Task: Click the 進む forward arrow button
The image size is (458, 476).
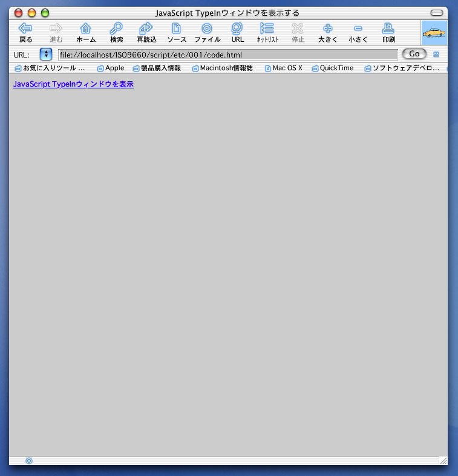Action: click(x=56, y=33)
